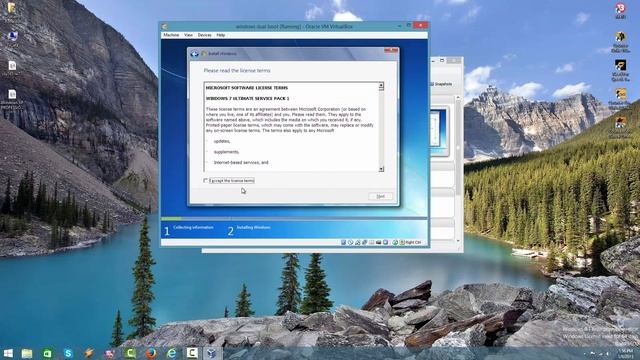
Task: Click the VirtualBox cube icon in the taskbar
Action: pos(212,353)
